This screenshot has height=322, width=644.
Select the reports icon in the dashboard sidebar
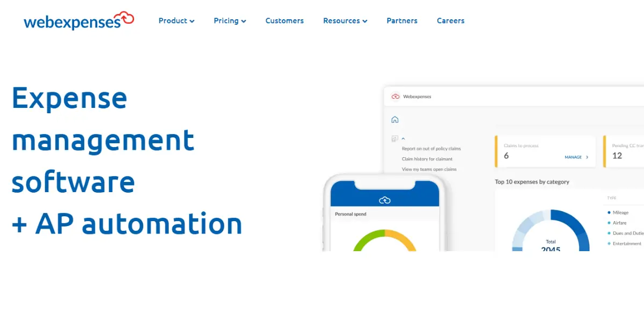pyautogui.click(x=395, y=138)
